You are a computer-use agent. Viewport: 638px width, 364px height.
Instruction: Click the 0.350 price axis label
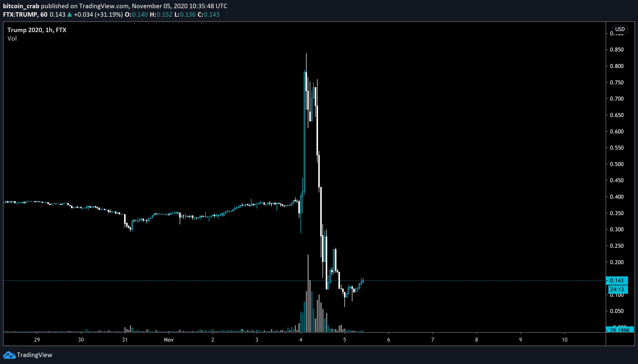(x=617, y=213)
